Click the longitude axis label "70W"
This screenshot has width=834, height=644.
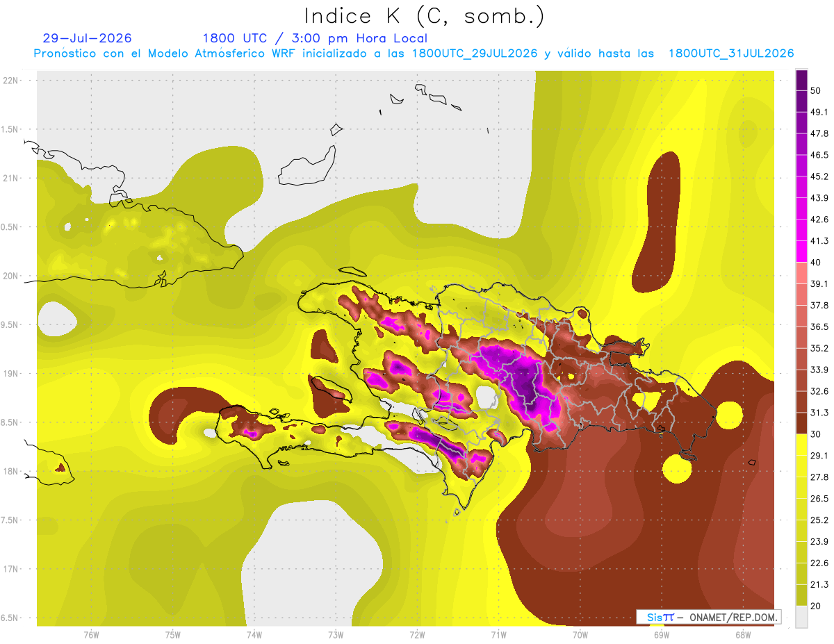[x=580, y=634]
